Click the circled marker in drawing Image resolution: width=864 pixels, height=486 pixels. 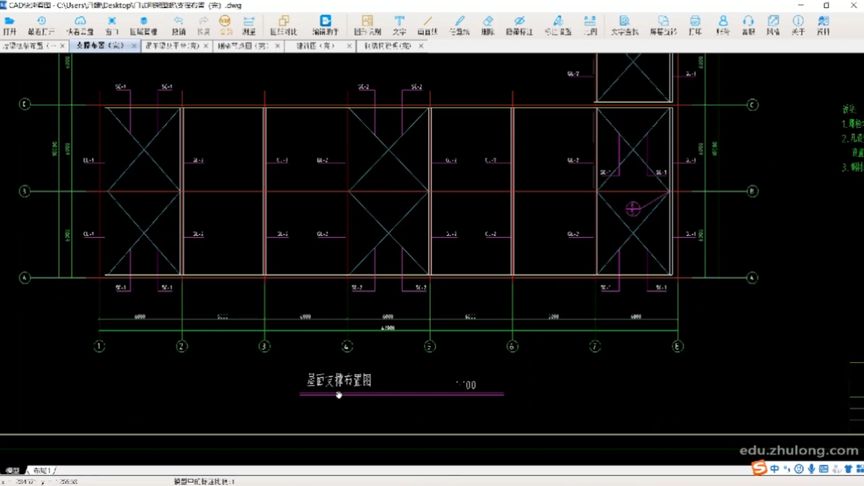[x=633, y=208]
